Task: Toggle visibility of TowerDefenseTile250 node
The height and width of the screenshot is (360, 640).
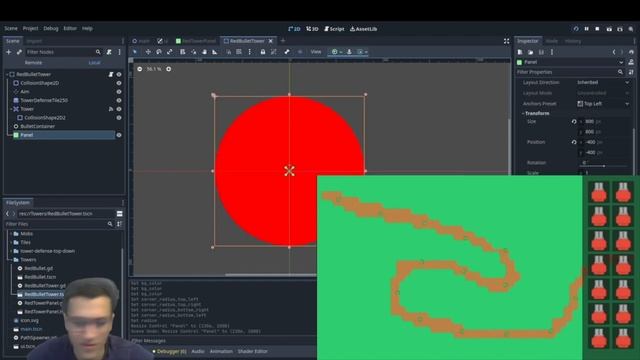Action: (119, 100)
